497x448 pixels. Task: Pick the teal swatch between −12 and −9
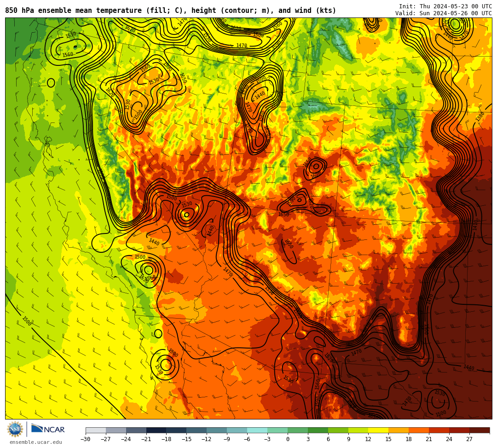coord(217,430)
